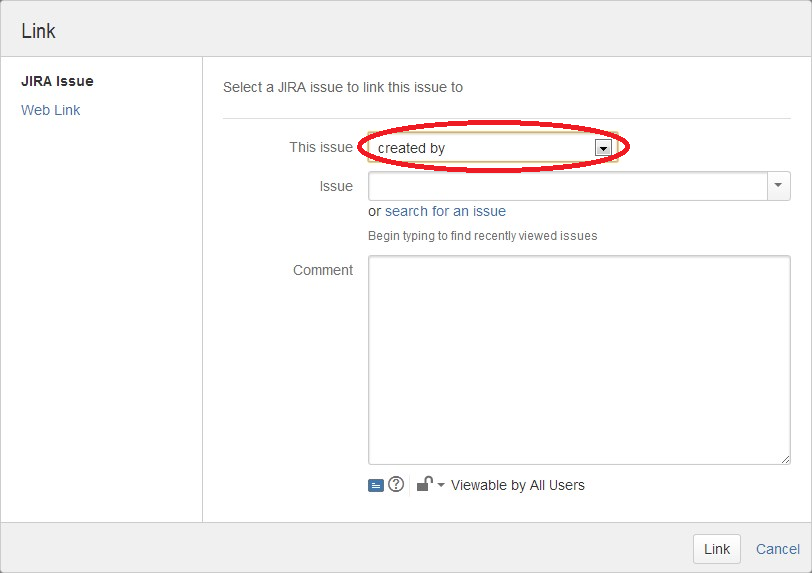The image size is (812, 573).
Task: Click the "Link" dialog title header
Action: [x=38, y=31]
